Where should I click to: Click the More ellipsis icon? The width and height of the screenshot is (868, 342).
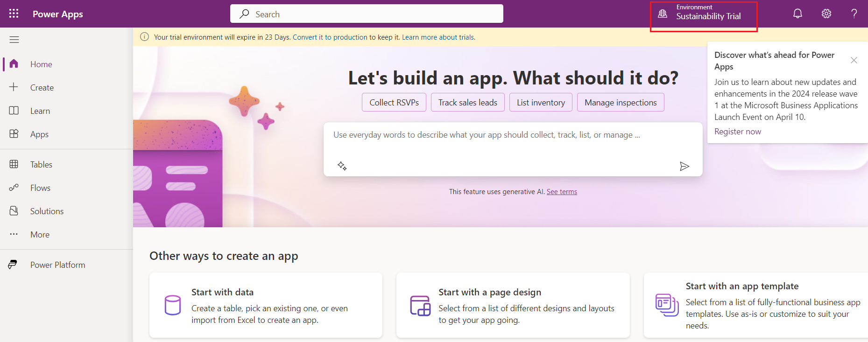pos(14,234)
